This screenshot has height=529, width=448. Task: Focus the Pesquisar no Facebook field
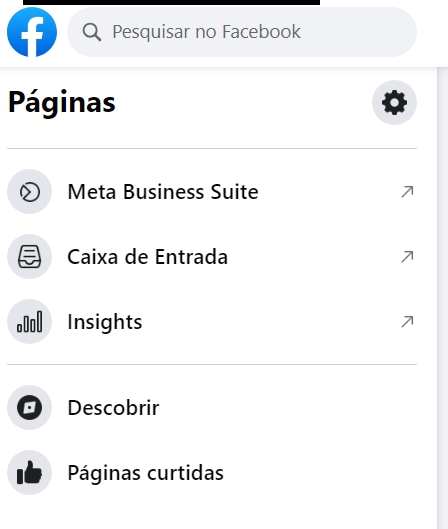coord(242,32)
